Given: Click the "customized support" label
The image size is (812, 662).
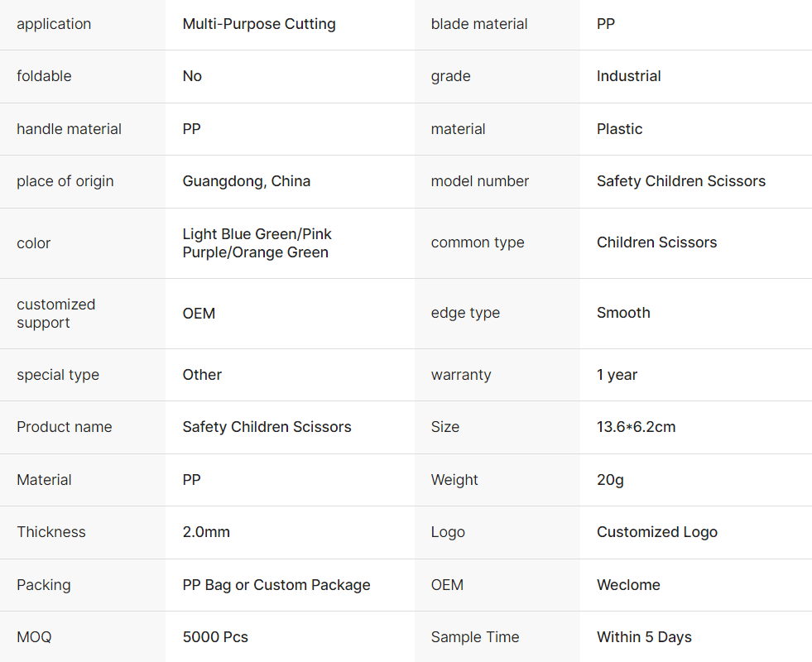Looking at the screenshot, I should click(x=55, y=314).
